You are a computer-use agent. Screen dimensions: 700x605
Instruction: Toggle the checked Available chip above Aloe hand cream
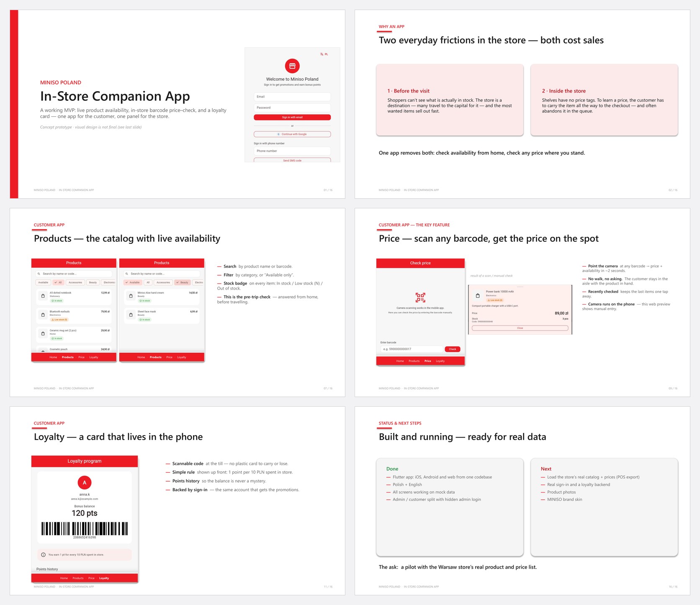(x=133, y=282)
